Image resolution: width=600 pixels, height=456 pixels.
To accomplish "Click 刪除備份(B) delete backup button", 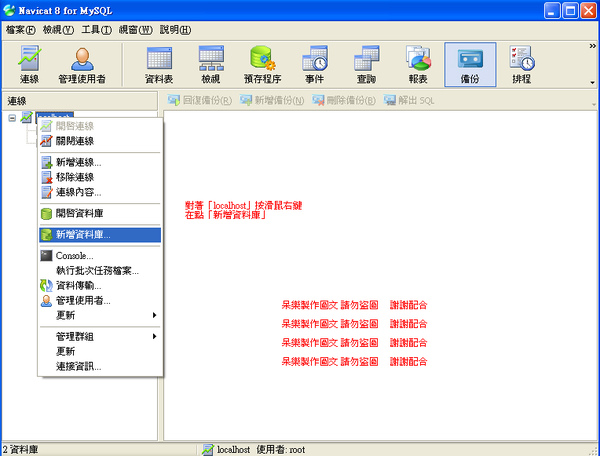I will coord(344,100).
